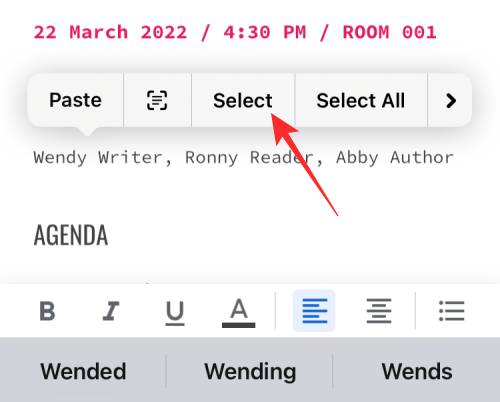Viewport: 500px width, 402px height.
Task: Apply Underline formatting
Action: click(175, 313)
